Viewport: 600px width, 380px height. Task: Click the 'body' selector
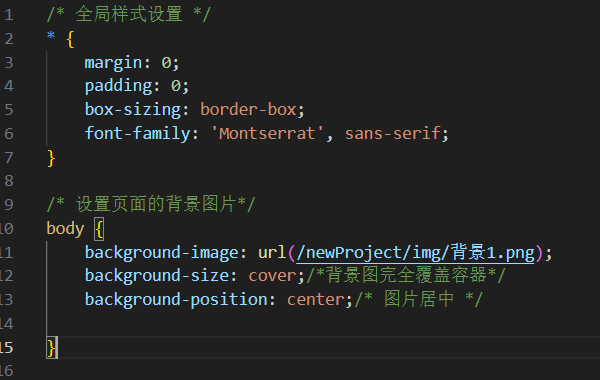(65, 229)
